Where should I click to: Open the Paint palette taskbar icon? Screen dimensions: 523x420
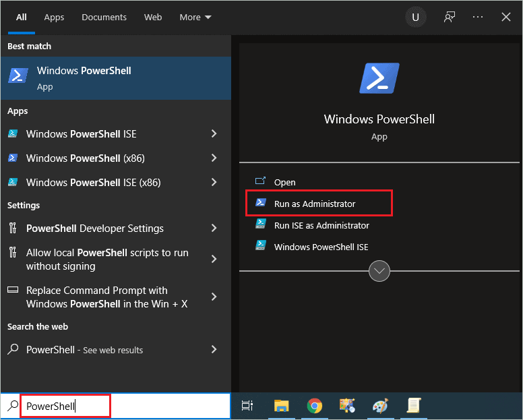pos(381,405)
